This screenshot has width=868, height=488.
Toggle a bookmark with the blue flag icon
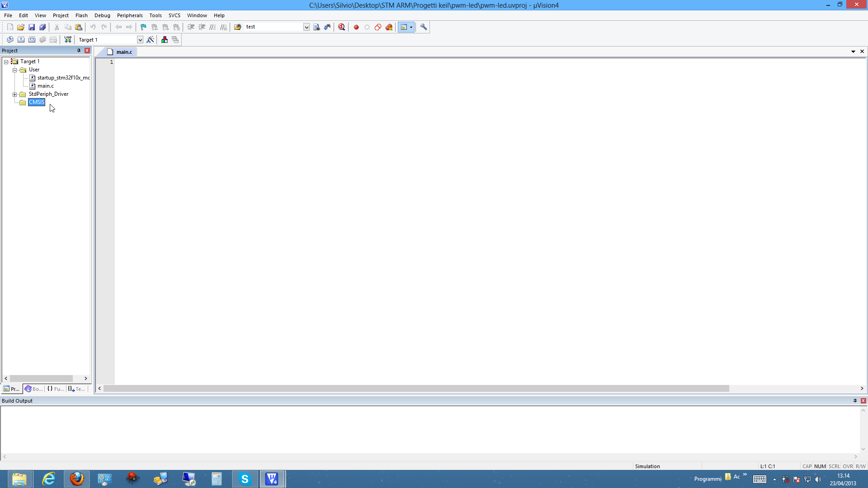pos(143,27)
